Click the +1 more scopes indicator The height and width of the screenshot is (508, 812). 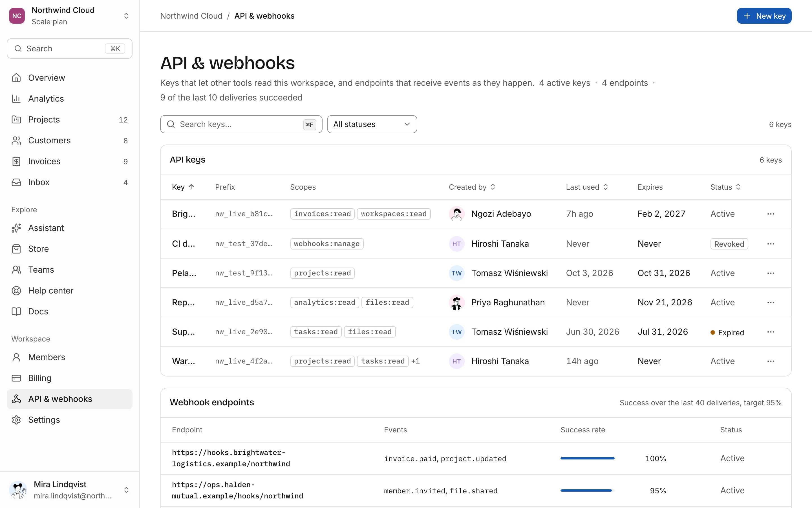point(415,361)
